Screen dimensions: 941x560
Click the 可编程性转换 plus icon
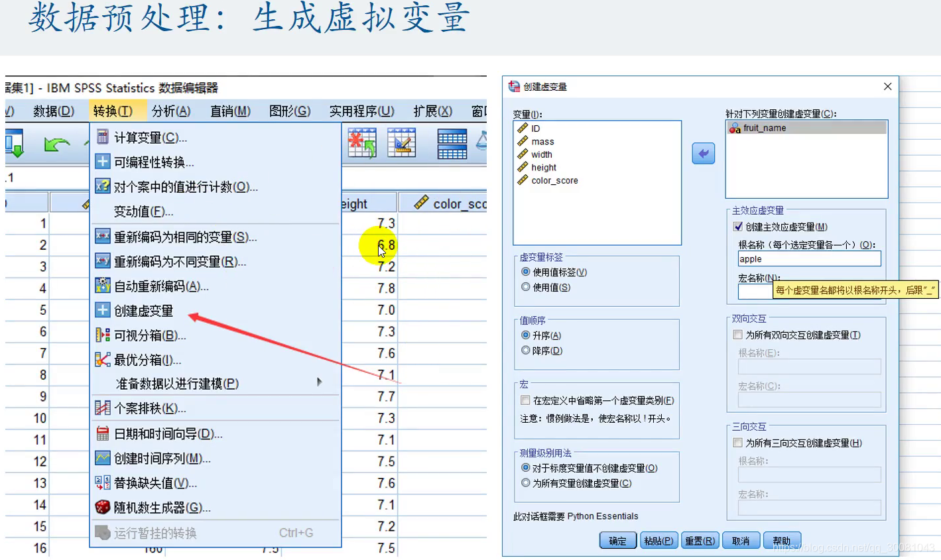click(102, 162)
